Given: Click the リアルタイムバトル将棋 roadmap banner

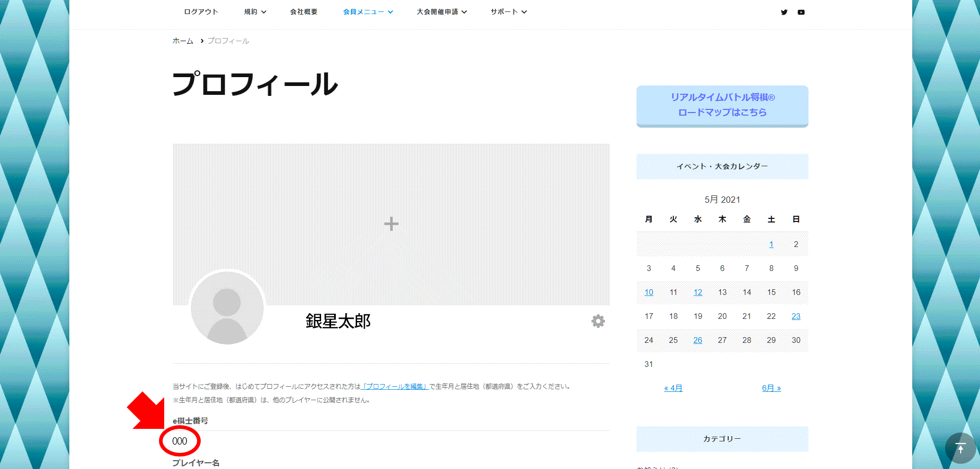Looking at the screenshot, I should tap(722, 106).
